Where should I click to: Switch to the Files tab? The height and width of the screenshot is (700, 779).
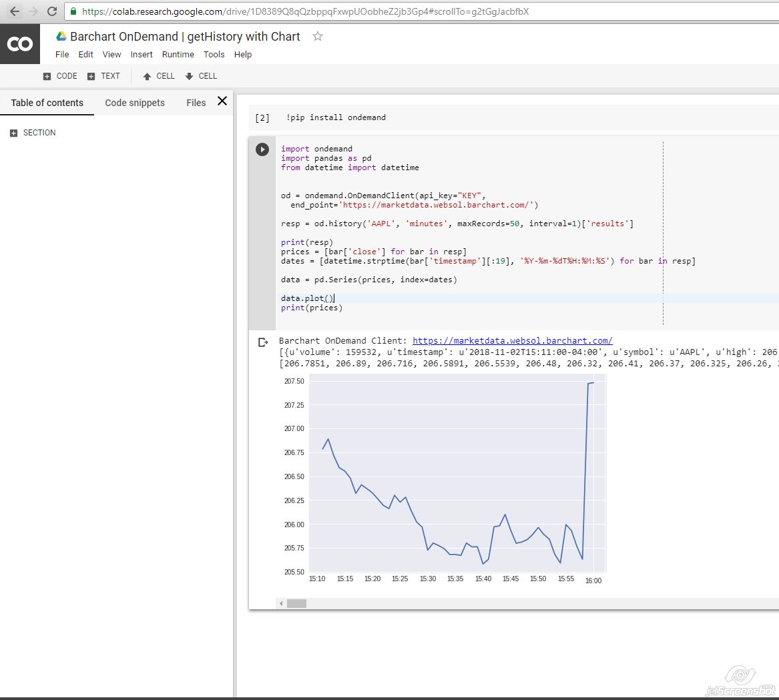(196, 103)
